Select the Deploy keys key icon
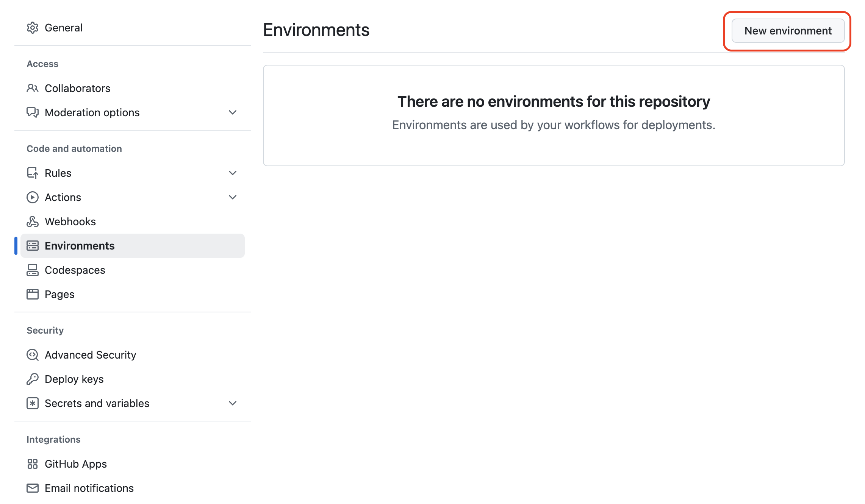The height and width of the screenshot is (504, 865). (33, 379)
